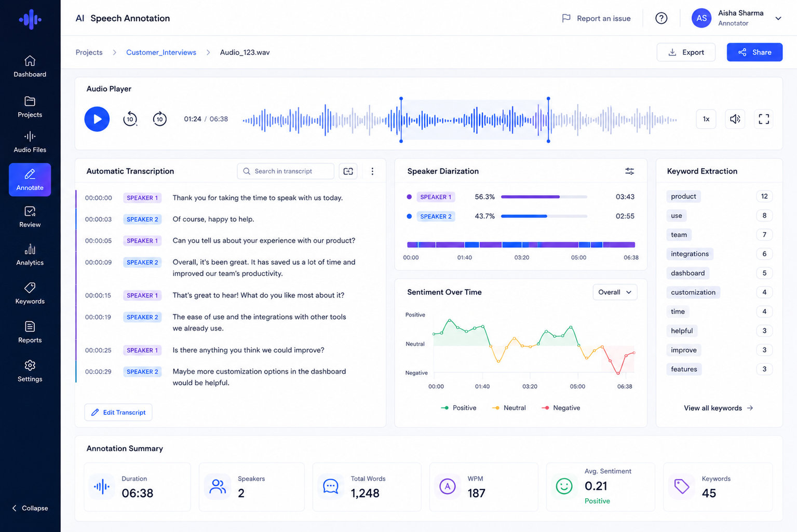Click the Edit Transcript button
Image resolution: width=797 pixels, height=532 pixels.
coord(118,412)
